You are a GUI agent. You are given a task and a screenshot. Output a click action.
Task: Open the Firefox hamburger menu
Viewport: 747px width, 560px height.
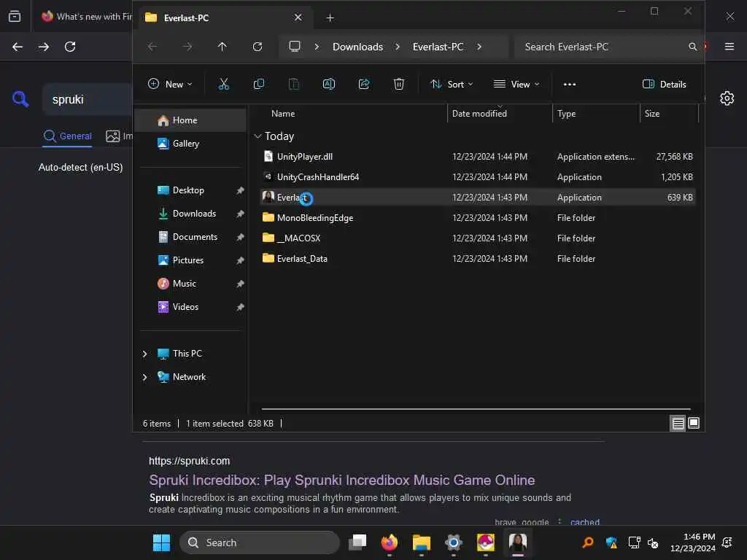coord(729,46)
